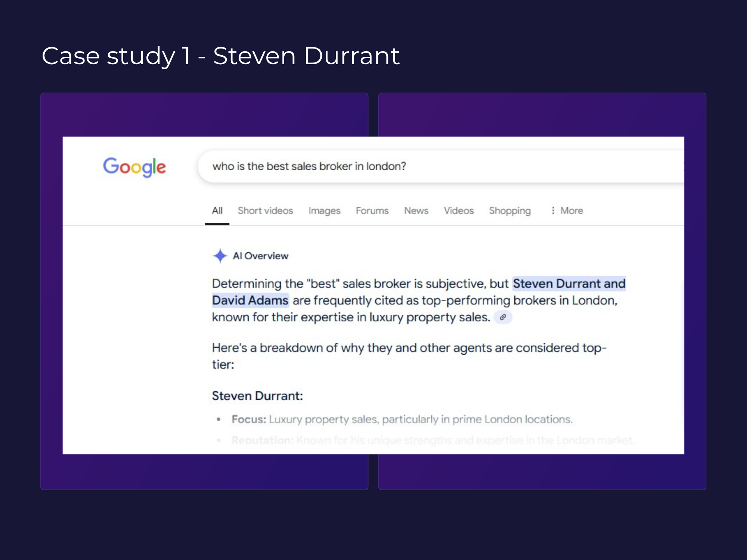Open the source link chip after 'property sales.'
This screenshot has width=747, height=560.
coord(503,317)
